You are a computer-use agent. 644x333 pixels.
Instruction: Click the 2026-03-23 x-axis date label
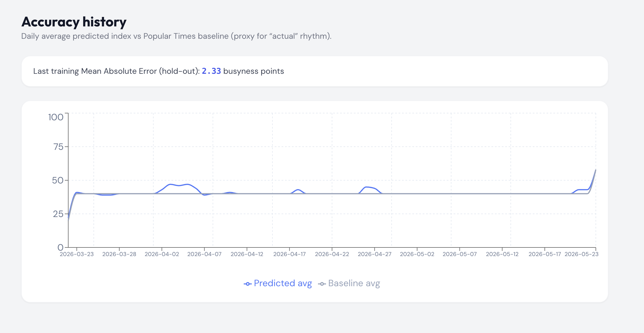[x=77, y=254]
